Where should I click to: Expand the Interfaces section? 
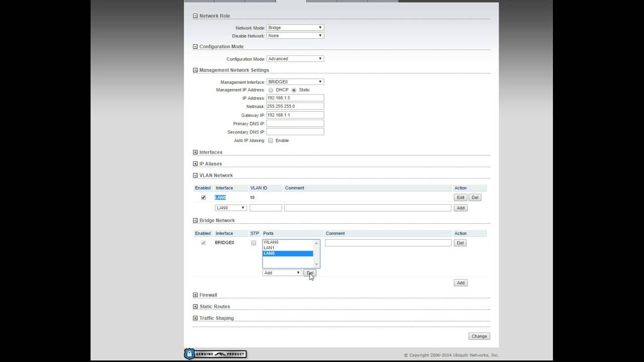pyautogui.click(x=195, y=152)
